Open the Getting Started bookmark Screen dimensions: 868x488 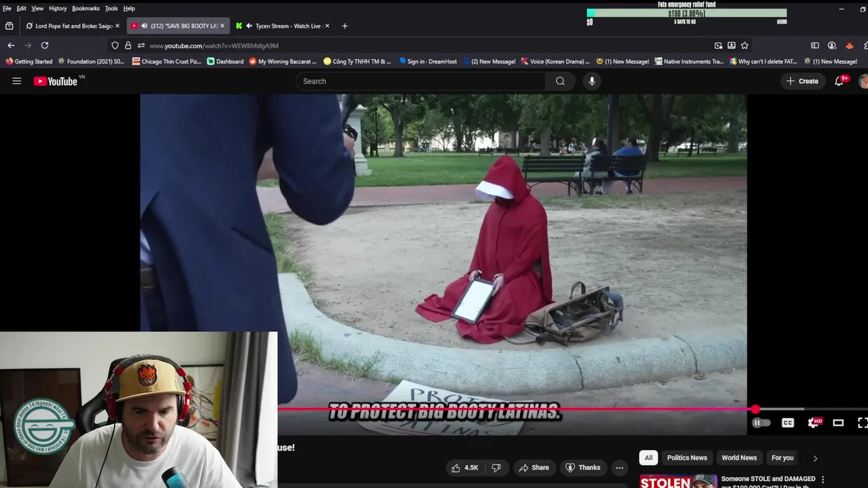coord(28,61)
